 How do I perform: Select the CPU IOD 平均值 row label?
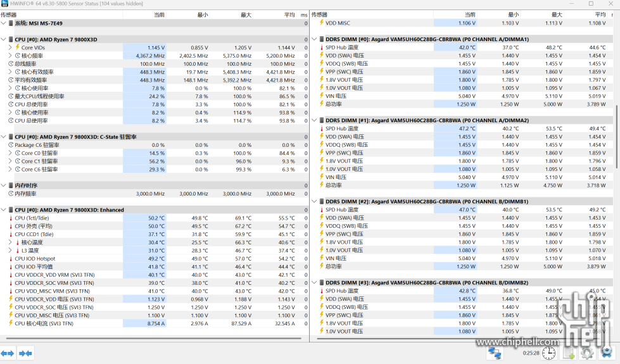coord(34,267)
